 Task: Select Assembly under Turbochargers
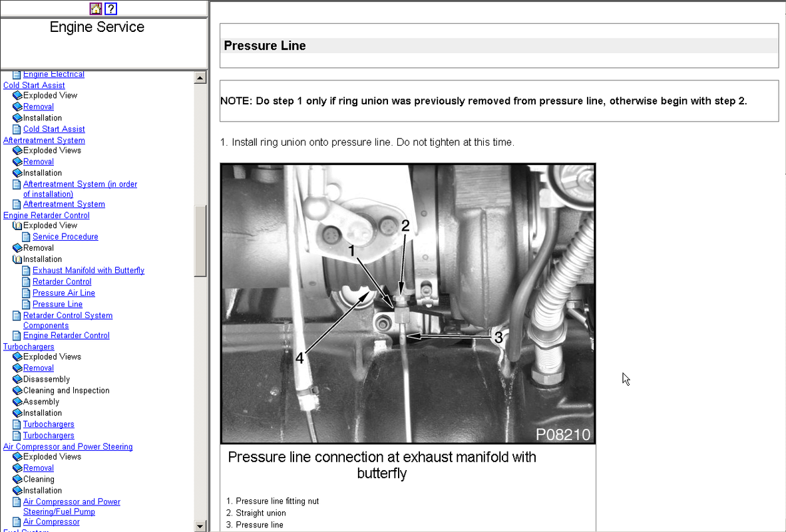pos(41,402)
